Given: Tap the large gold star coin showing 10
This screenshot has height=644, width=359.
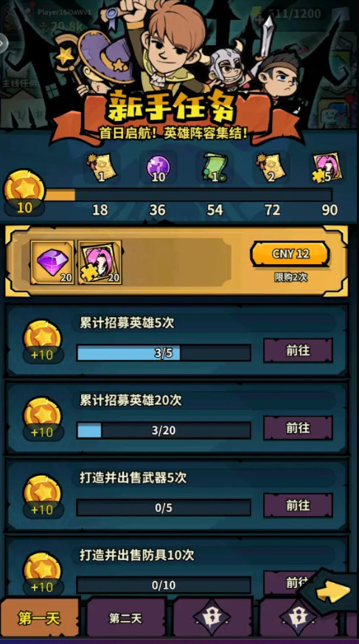Looking at the screenshot, I should [24, 193].
